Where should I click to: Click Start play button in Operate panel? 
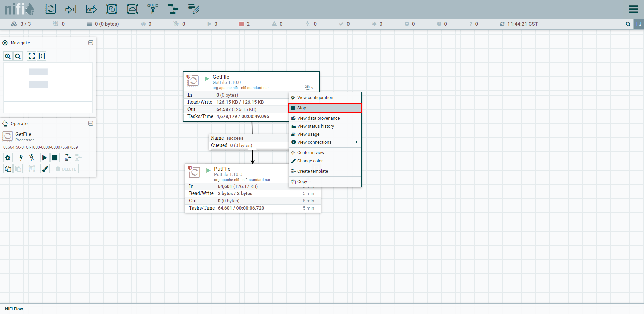tap(44, 158)
